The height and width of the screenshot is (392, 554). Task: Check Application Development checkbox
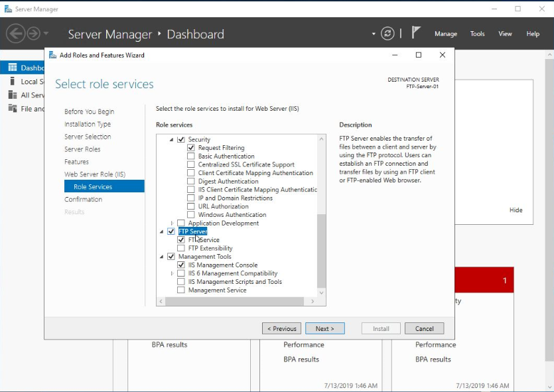click(x=181, y=223)
